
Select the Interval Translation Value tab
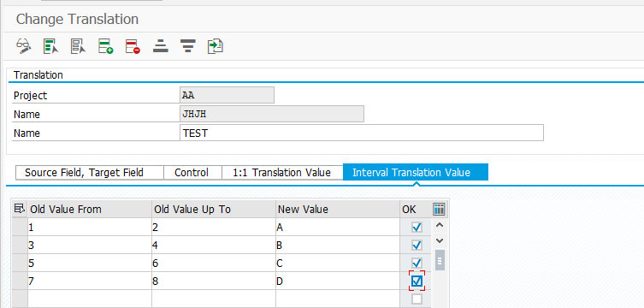[x=416, y=172]
